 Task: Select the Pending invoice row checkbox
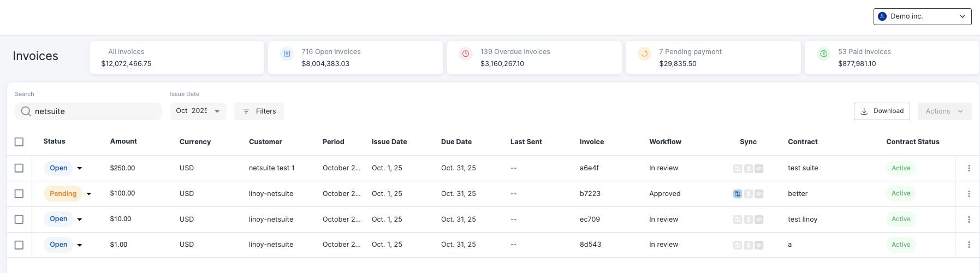pos(19,194)
